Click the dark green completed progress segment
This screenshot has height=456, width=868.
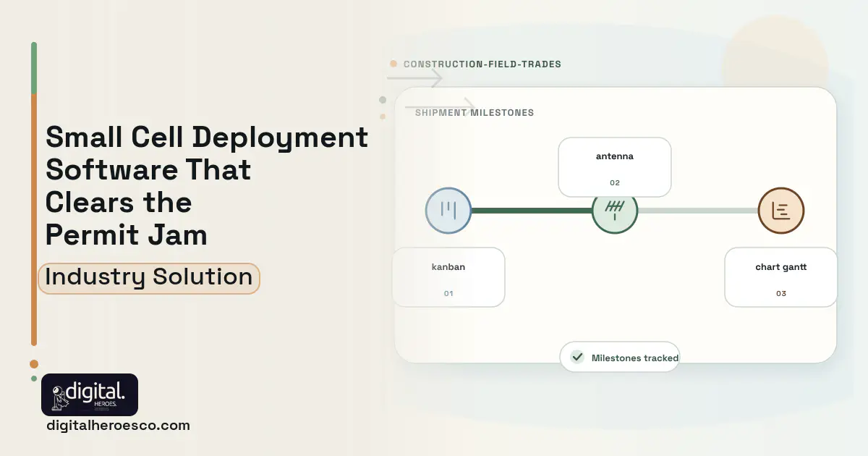tap(532, 211)
